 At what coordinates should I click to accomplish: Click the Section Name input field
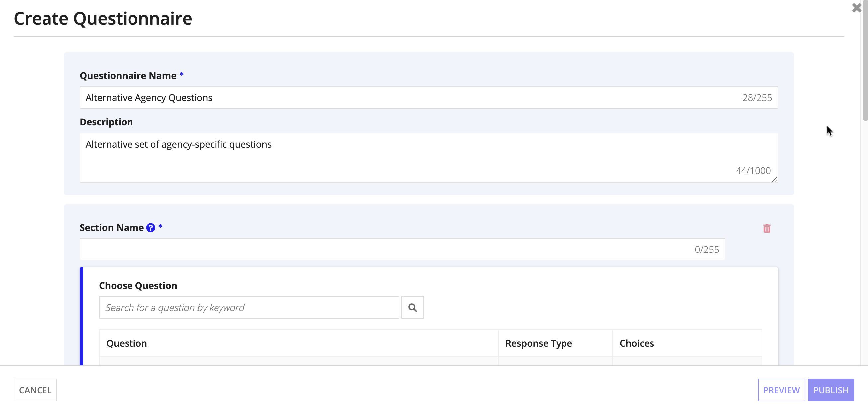point(402,250)
